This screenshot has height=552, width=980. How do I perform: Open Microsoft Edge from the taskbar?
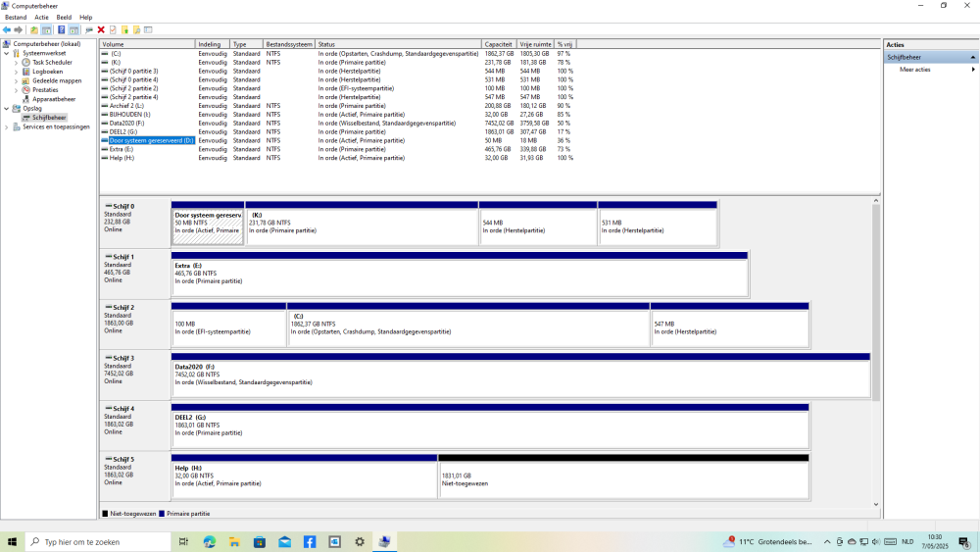pyautogui.click(x=210, y=541)
